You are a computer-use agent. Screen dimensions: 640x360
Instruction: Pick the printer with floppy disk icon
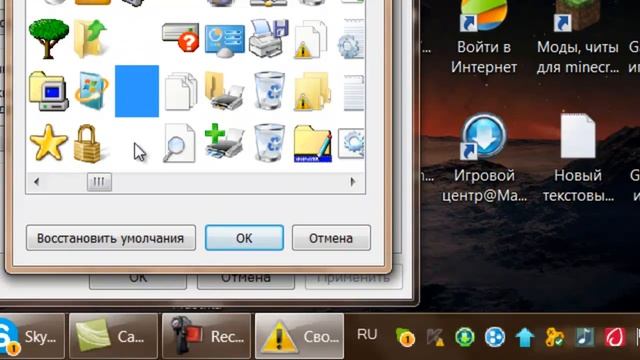click(269, 38)
